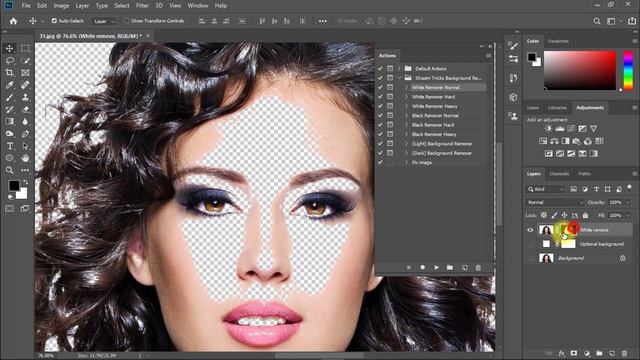Open the search icon at top right
The image size is (640, 360).
[597, 21]
